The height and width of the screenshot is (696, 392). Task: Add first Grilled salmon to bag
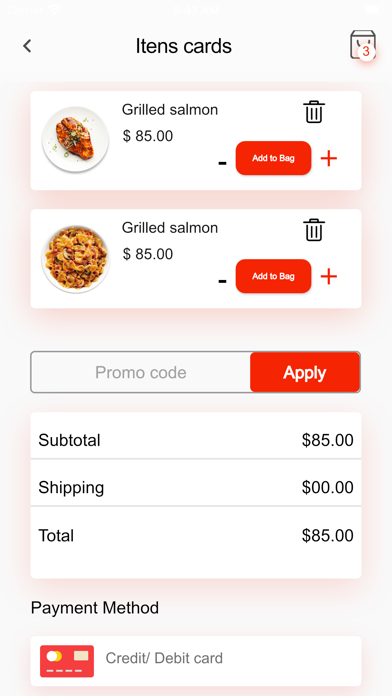[273, 158]
